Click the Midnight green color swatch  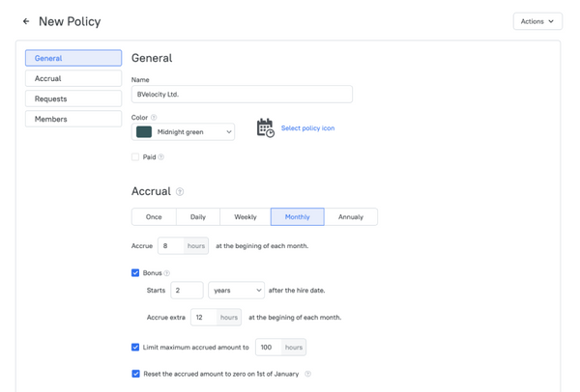[x=144, y=132]
